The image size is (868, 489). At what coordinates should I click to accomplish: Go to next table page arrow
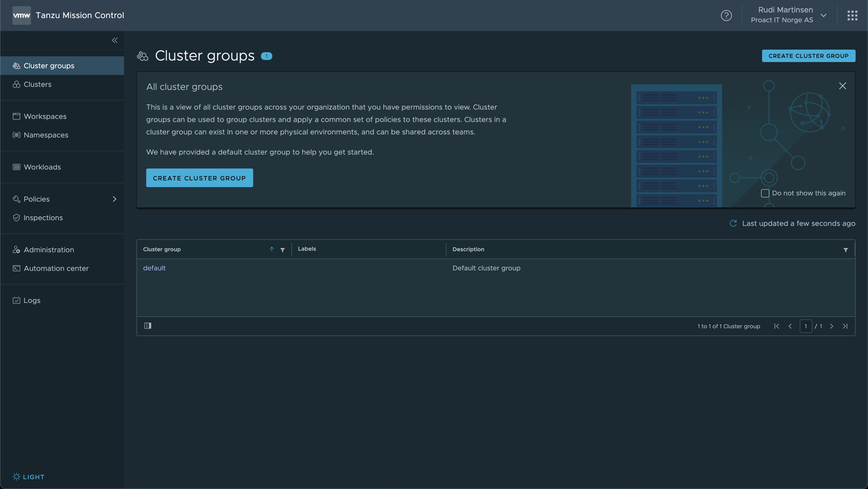point(831,326)
